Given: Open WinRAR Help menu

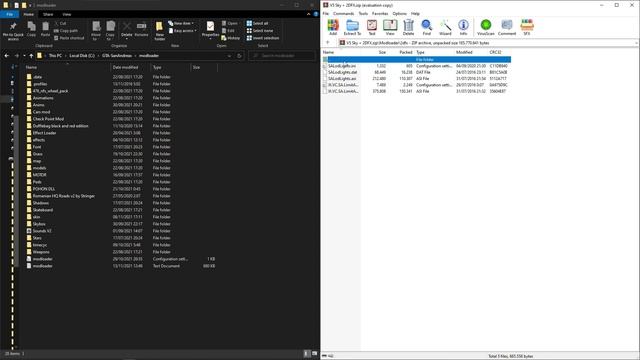Looking at the screenshot, I should (415, 13).
